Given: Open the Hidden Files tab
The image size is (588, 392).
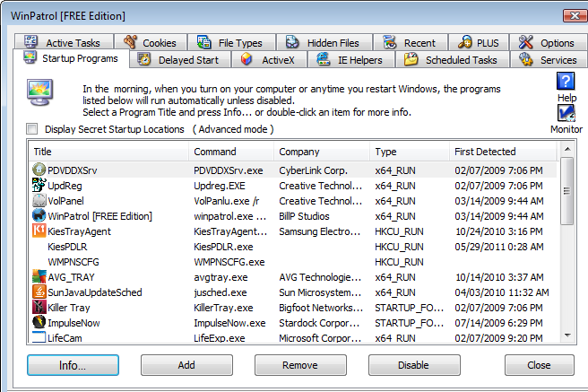Looking at the screenshot, I should [325, 42].
